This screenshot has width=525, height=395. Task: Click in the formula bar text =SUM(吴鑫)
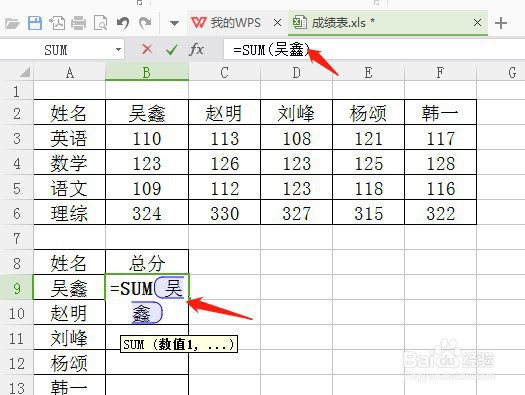click(x=271, y=50)
